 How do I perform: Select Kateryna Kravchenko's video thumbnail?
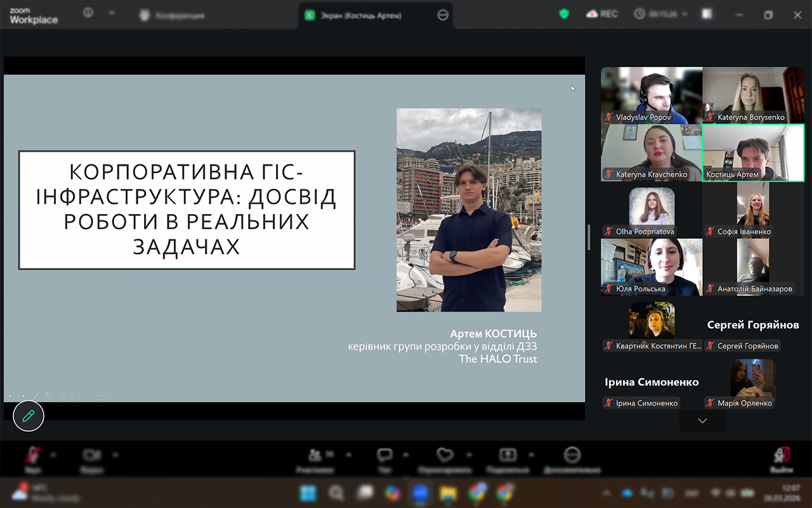(x=652, y=152)
